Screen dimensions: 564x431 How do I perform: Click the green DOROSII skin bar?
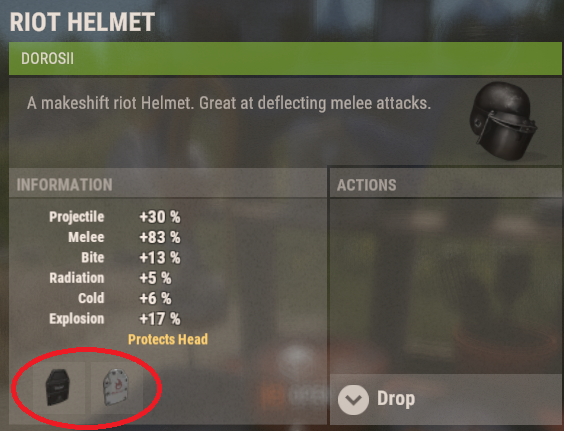[x=285, y=59]
